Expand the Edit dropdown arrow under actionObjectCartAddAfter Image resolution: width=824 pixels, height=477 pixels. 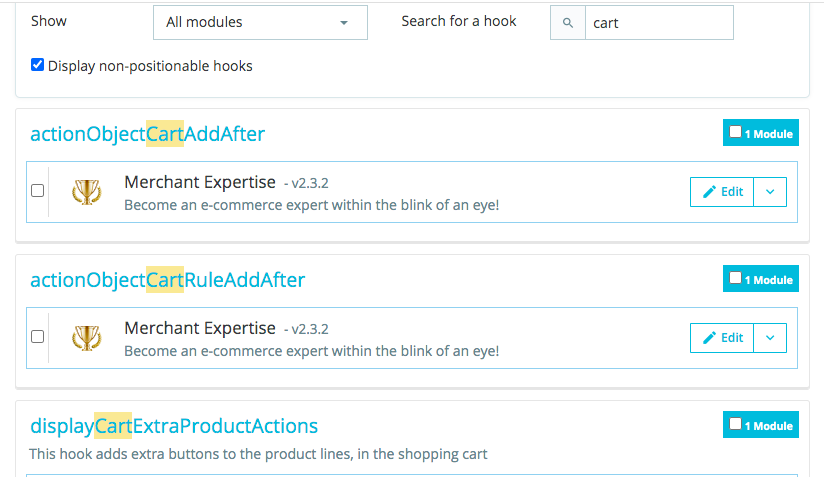coord(770,192)
